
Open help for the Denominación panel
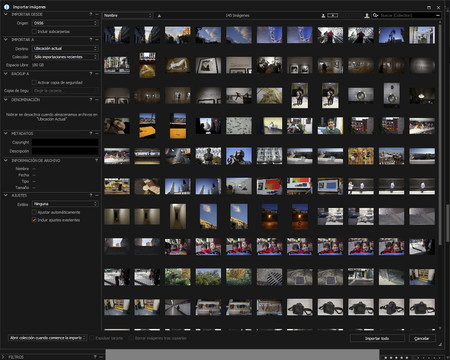[x=91, y=100]
